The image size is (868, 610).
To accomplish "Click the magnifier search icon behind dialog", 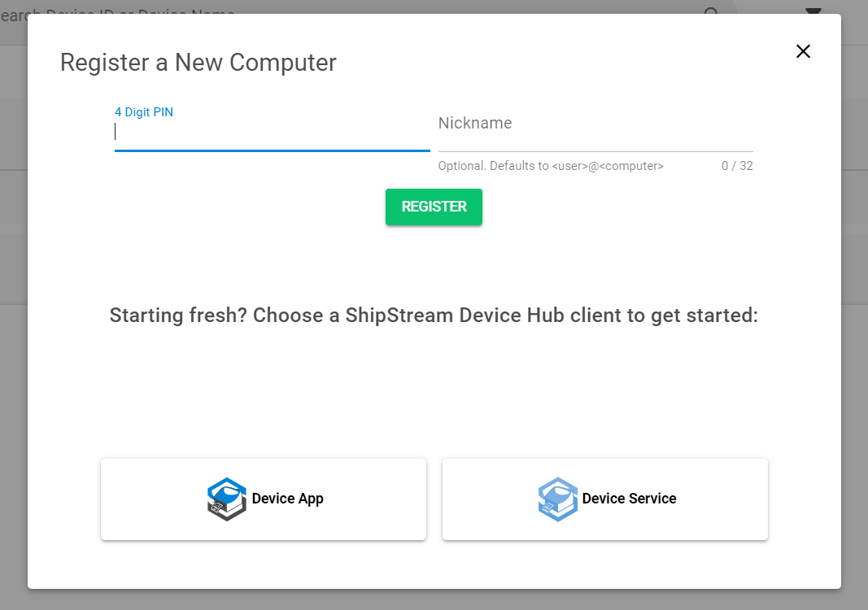I will pos(711,11).
